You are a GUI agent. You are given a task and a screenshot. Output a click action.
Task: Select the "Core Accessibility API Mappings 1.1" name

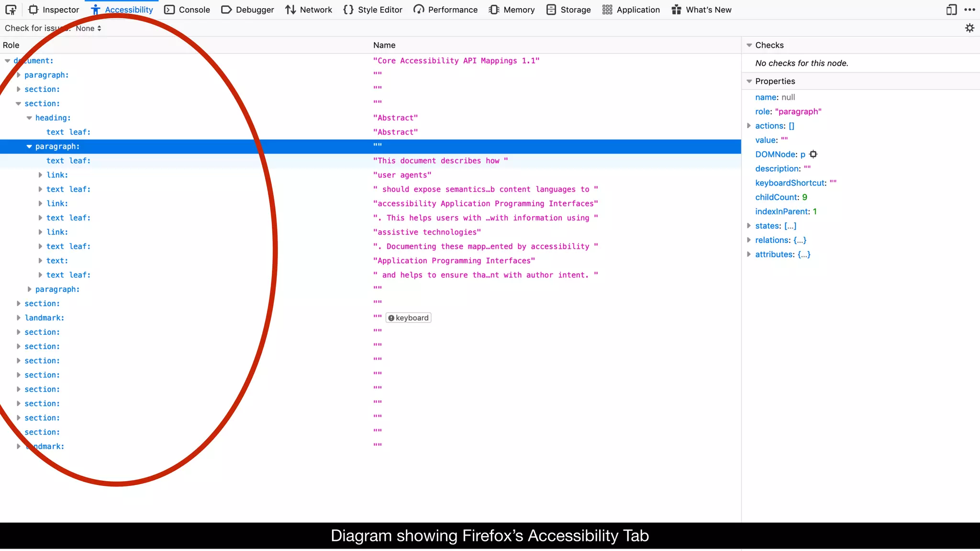point(456,61)
